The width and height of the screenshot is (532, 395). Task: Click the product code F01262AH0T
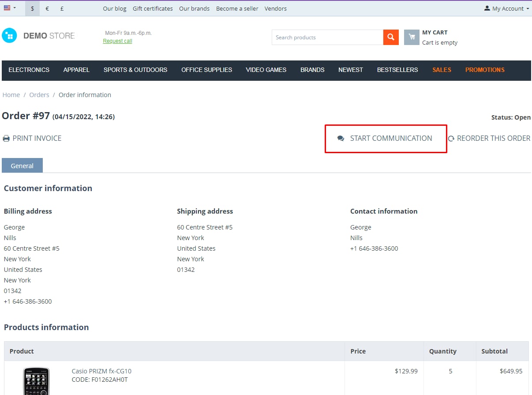(x=109, y=380)
